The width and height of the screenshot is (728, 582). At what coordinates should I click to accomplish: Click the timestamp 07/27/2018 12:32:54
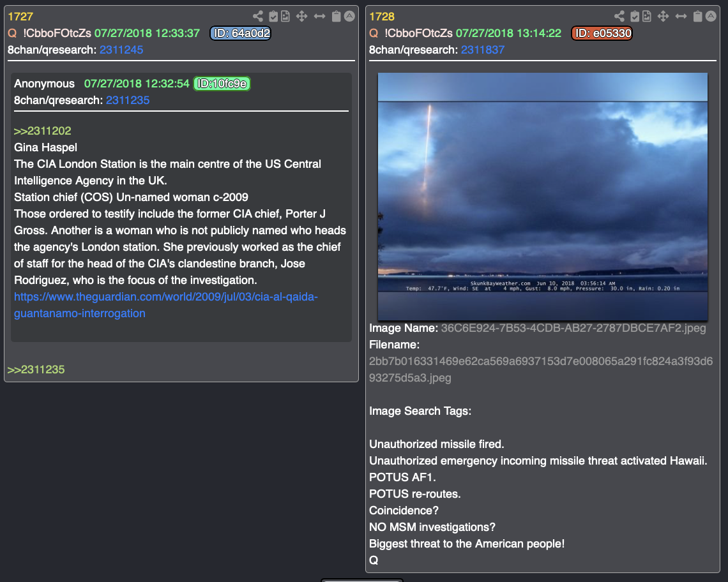point(137,84)
